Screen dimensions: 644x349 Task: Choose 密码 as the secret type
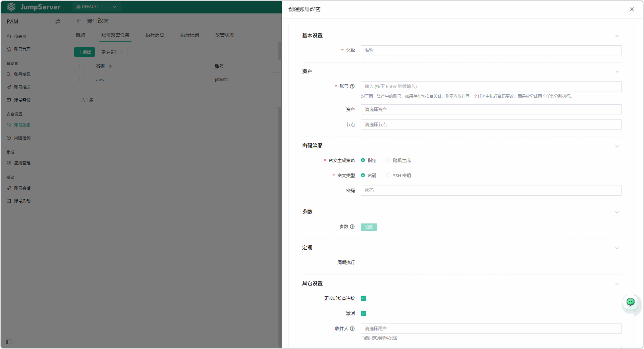tap(363, 176)
